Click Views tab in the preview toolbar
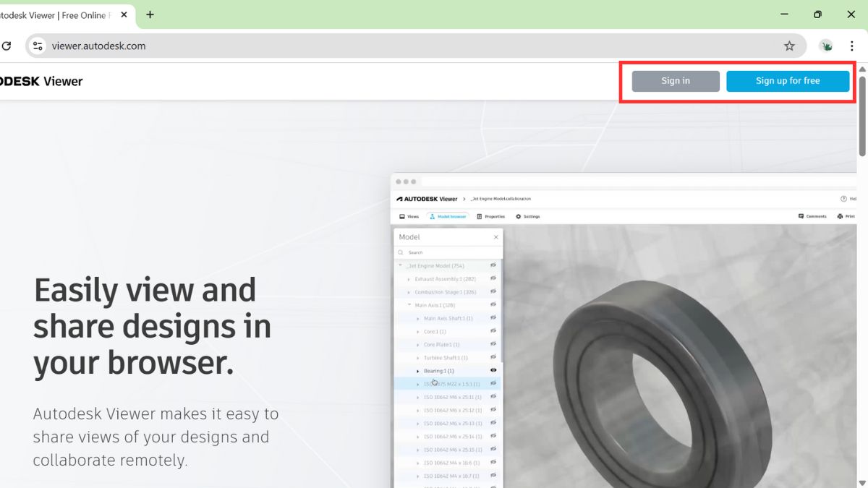 (x=409, y=216)
